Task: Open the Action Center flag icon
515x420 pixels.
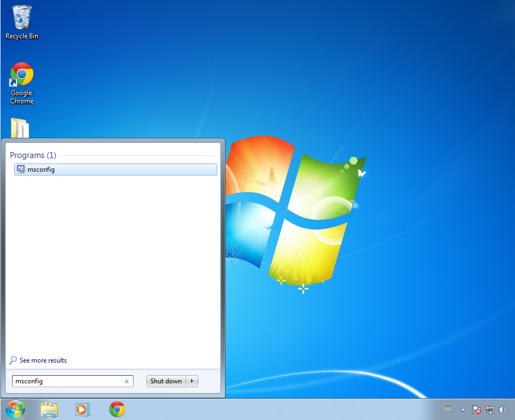Action: click(x=476, y=409)
